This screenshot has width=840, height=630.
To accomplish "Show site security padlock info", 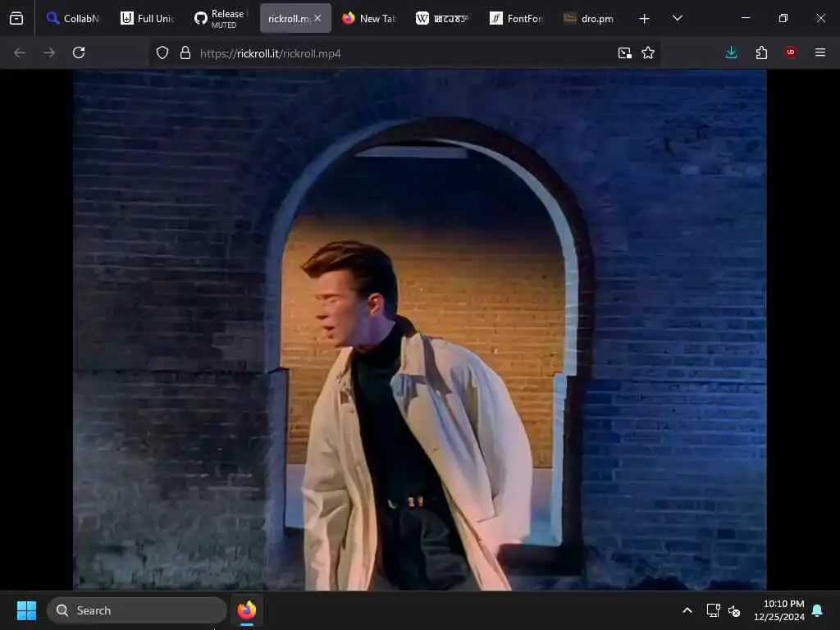I will pyautogui.click(x=185, y=53).
